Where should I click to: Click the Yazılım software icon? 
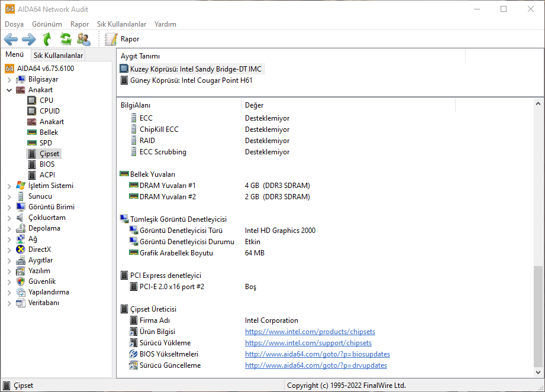[21, 271]
